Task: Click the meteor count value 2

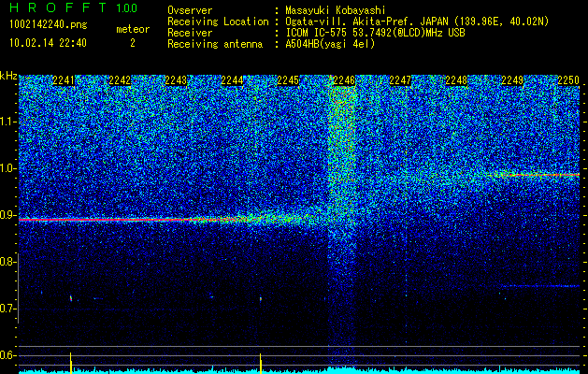Action: click(x=133, y=43)
